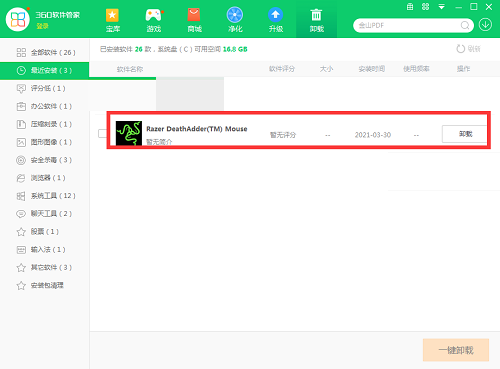
Task: Open the title bar dropdown menu arrow
Action: (x=442, y=7)
